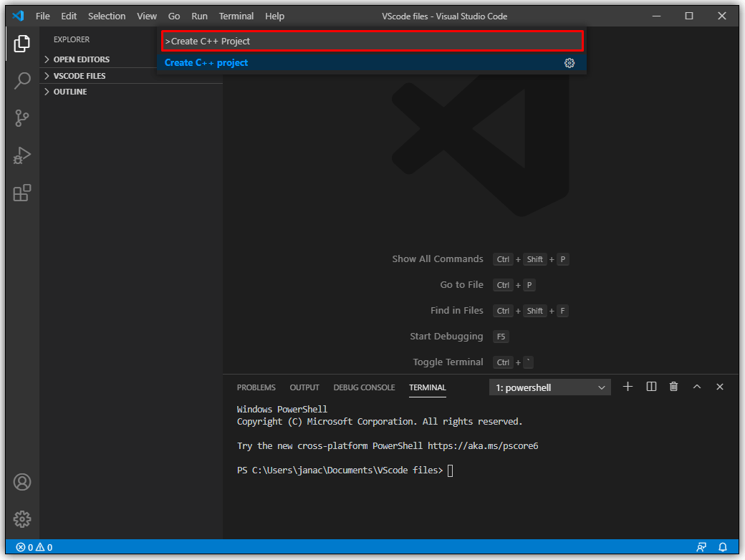Open the Terminal menu
Image resolution: width=745 pixels, height=560 pixels.
[x=236, y=16]
